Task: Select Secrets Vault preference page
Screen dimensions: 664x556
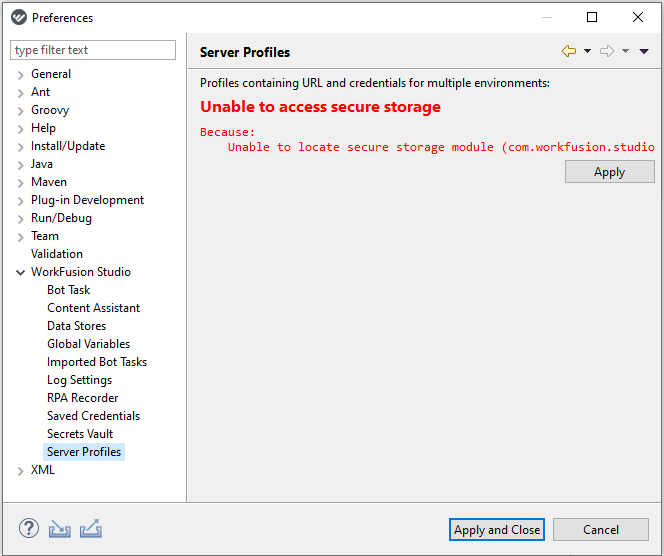Action: (x=80, y=434)
